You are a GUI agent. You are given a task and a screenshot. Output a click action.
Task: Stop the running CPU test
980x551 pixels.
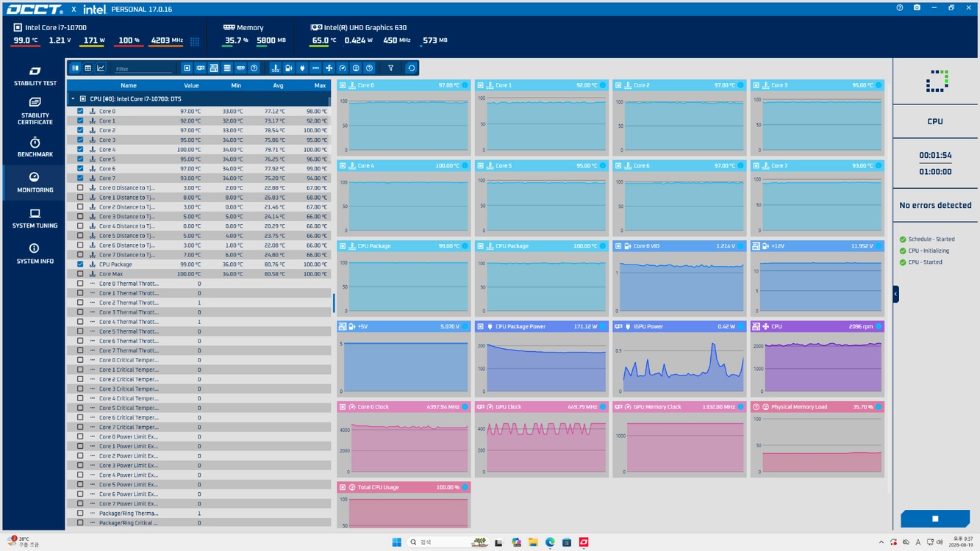tap(935, 519)
